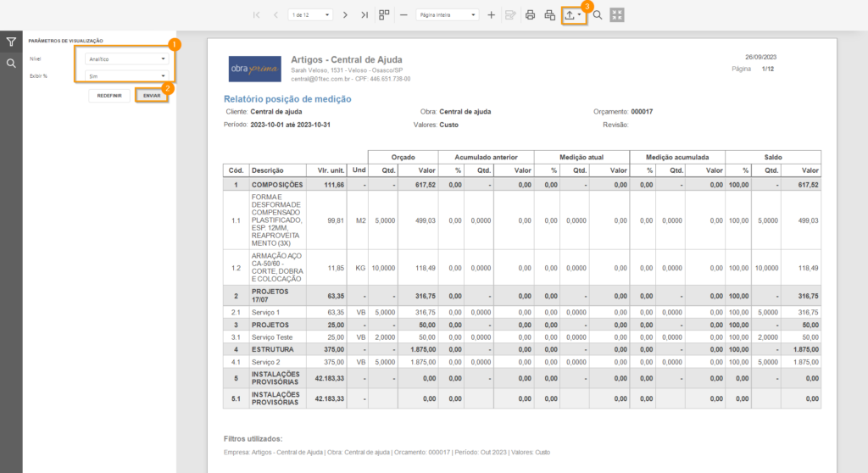Click the 'Medição acumulada' column group header
The width and height of the screenshot is (868, 473).
click(x=677, y=158)
